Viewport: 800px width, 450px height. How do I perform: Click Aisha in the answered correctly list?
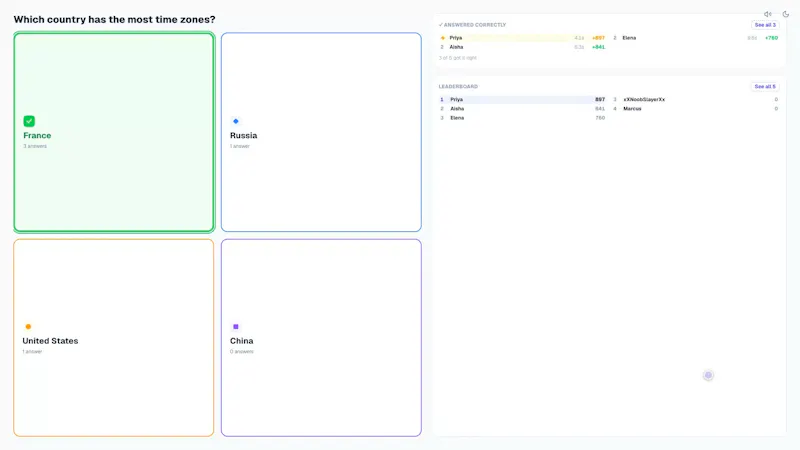[456, 47]
